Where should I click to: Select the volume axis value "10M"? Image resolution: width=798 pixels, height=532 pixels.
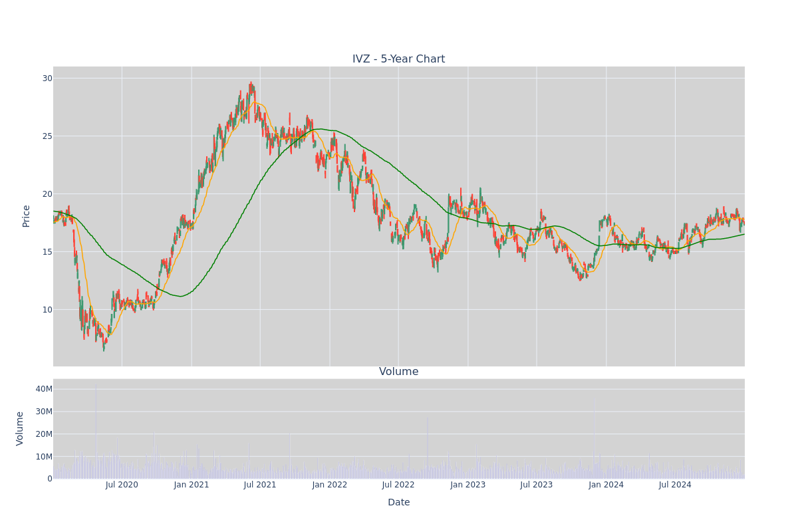coord(44,457)
